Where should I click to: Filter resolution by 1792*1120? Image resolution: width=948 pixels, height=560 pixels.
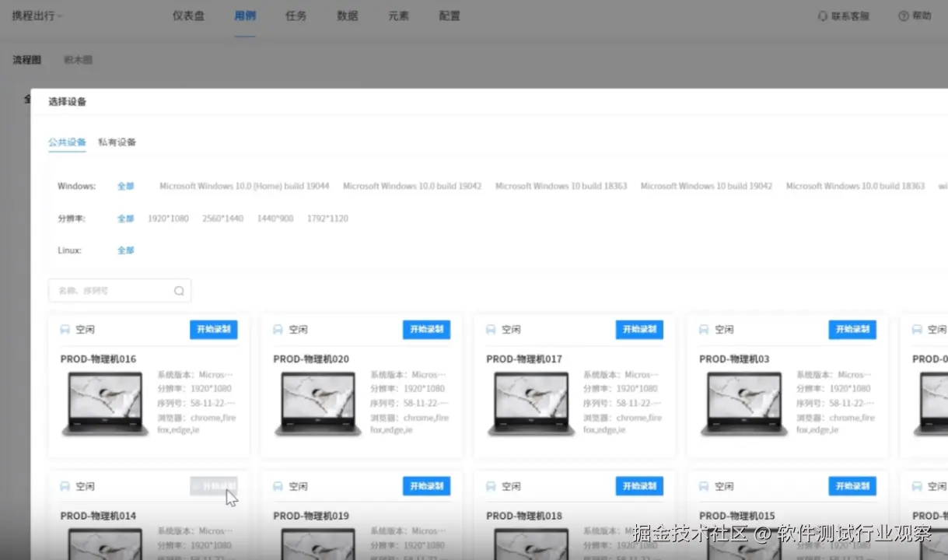(327, 219)
